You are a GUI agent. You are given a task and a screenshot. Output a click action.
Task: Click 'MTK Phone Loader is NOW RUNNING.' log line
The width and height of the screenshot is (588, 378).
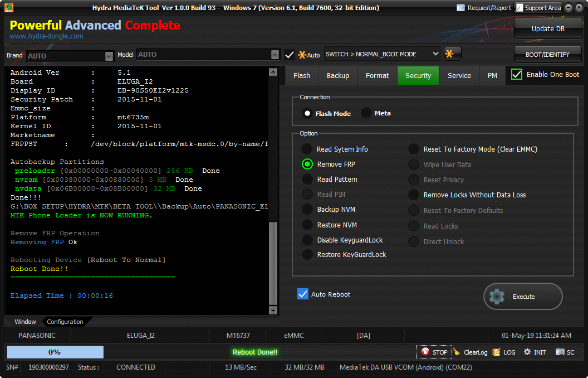click(x=81, y=215)
